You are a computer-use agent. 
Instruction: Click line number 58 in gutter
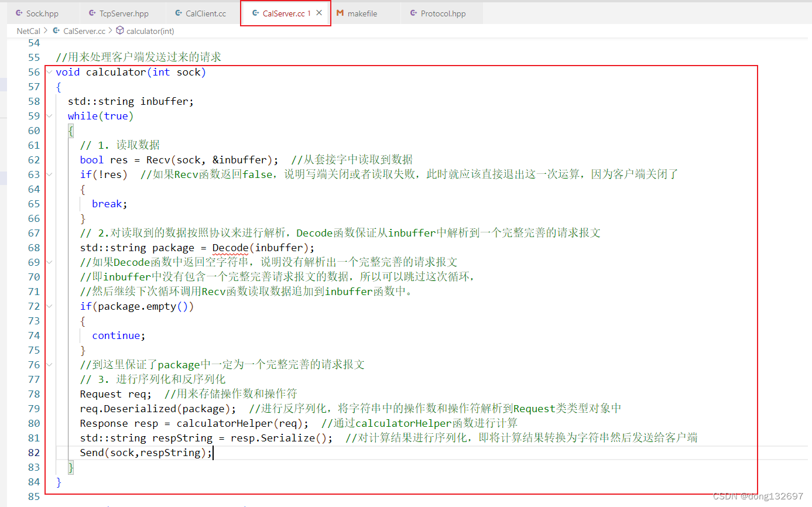click(34, 101)
